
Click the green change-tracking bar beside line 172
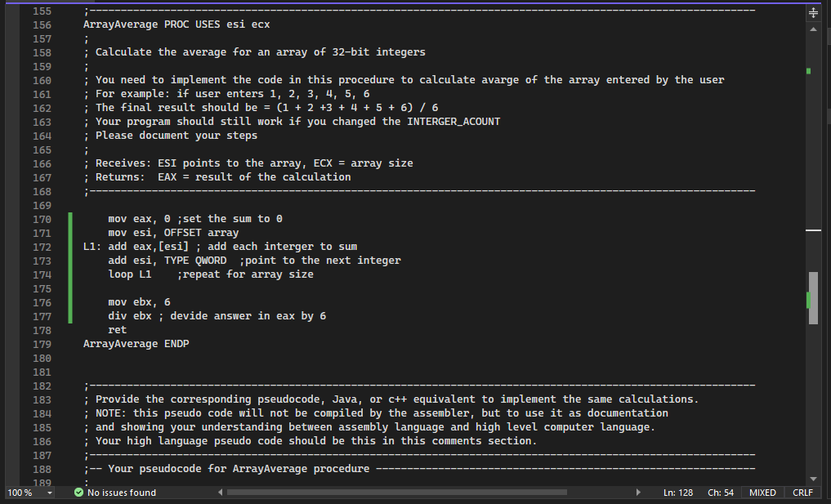[70, 246]
